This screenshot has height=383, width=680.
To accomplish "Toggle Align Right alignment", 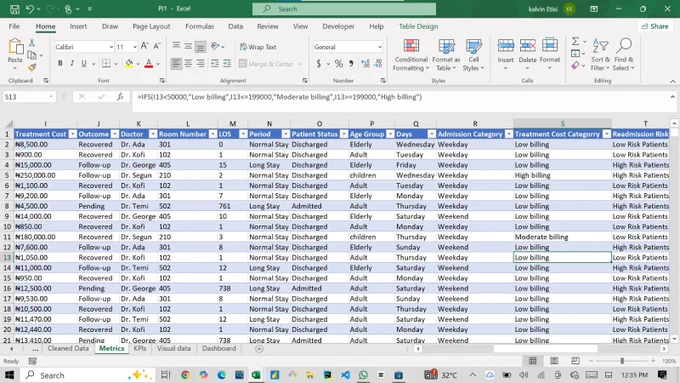I will point(200,64).
